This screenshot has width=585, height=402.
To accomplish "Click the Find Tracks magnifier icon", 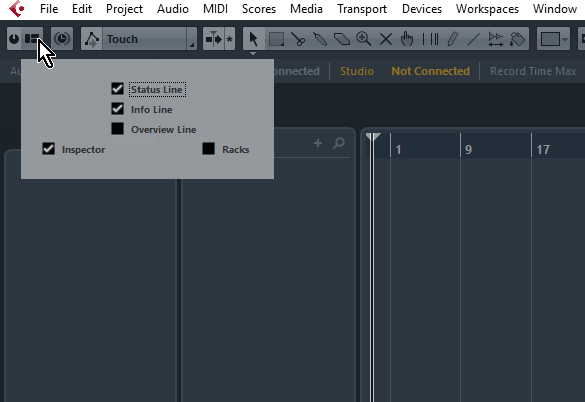I will coord(338,143).
